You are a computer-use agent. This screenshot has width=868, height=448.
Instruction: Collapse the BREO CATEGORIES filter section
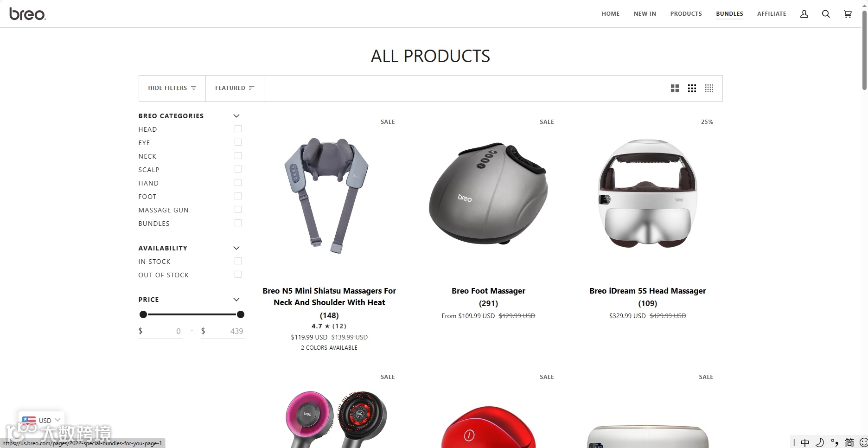coord(236,116)
